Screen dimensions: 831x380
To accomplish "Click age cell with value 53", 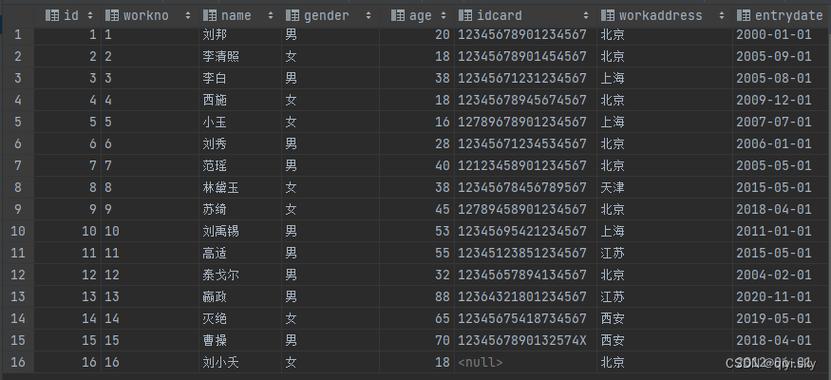I will (442, 231).
